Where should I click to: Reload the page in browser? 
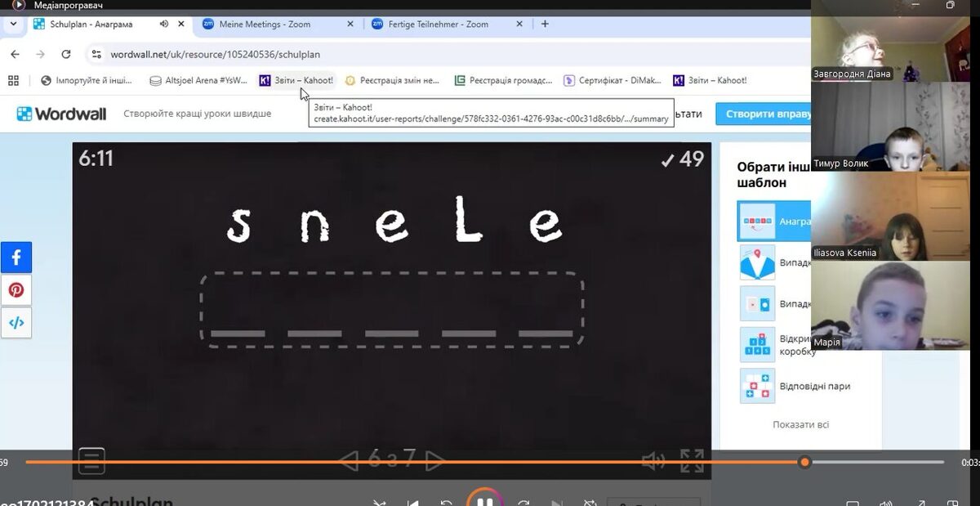tap(66, 55)
